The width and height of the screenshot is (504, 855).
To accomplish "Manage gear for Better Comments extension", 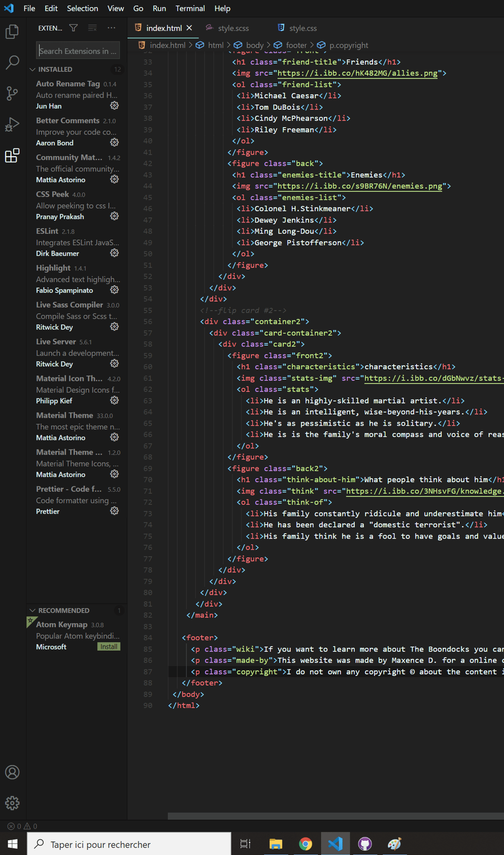I will pos(114,142).
